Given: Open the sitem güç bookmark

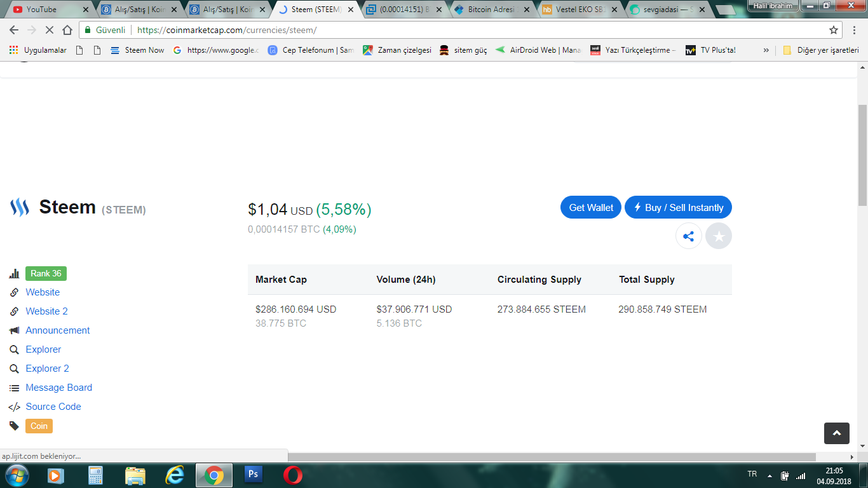Looking at the screenshot, I should 463,50.
